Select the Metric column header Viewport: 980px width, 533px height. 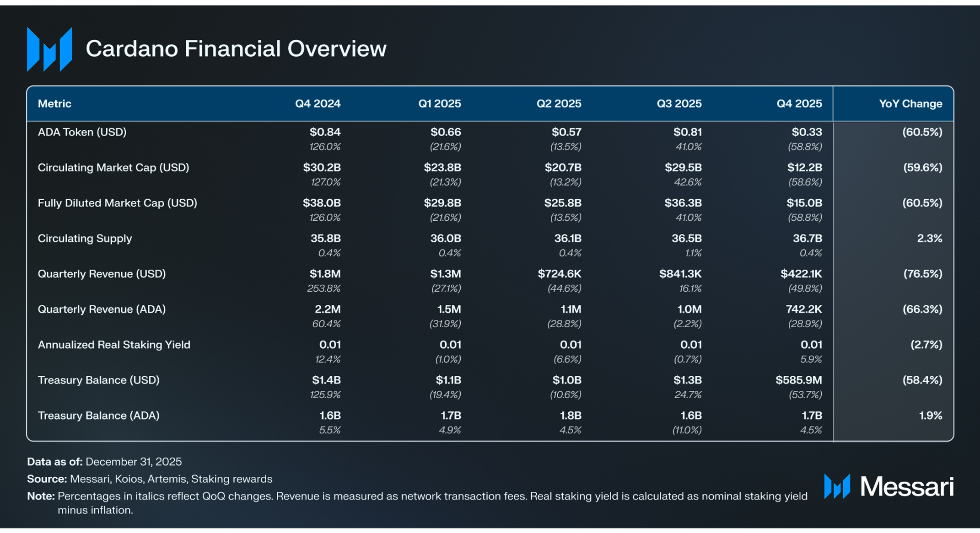point(54,104)
